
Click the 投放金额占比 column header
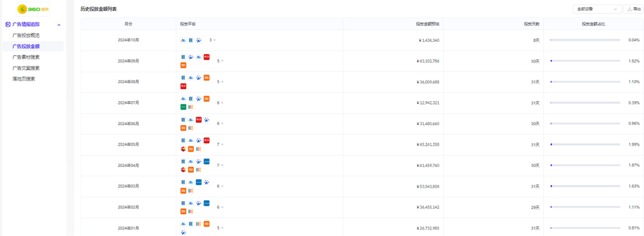[593, 24]
